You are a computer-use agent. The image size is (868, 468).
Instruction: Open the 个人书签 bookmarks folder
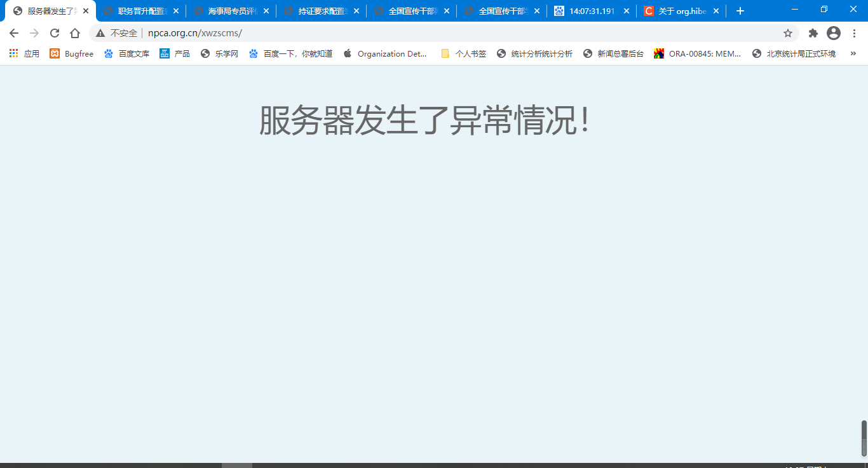pyautogui.click(x=464, y=54)
